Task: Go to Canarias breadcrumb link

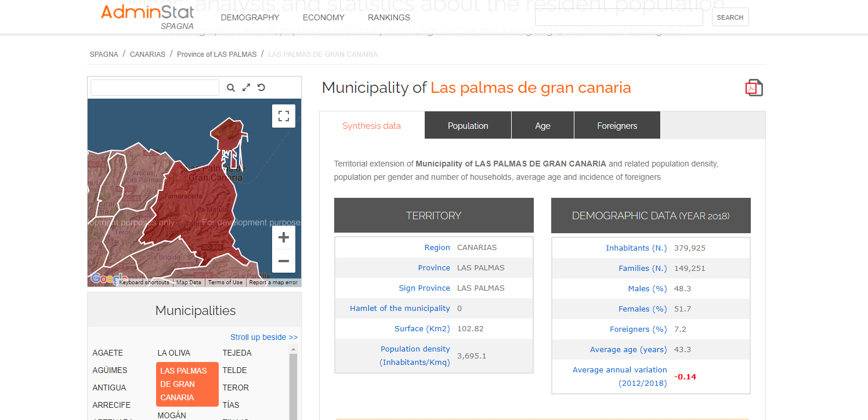Action: click(147, 54)
